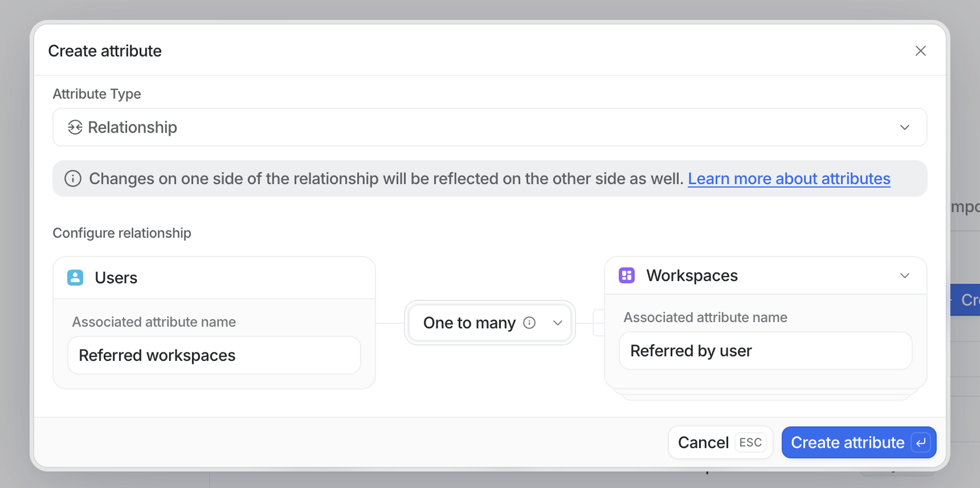The image size is (980, 488).
Task: Open Learn more about attributes link
Action: pos(789,178)
